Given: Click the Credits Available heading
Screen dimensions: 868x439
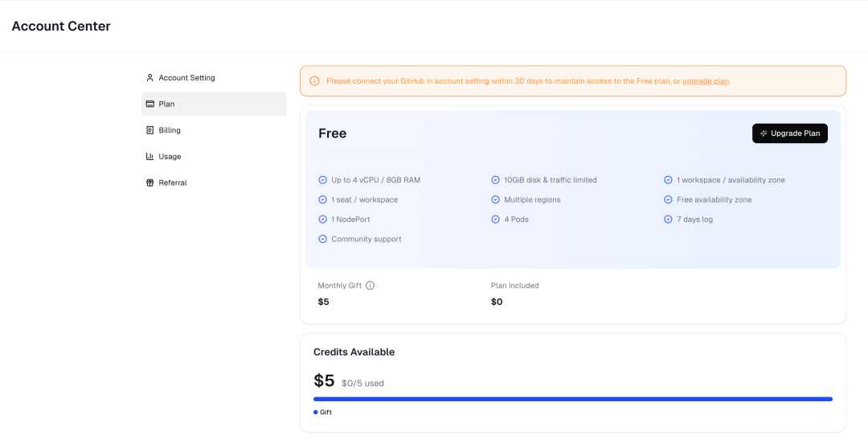Looking at the screenshot, I should pyautogui.click(x=354, y=352).
